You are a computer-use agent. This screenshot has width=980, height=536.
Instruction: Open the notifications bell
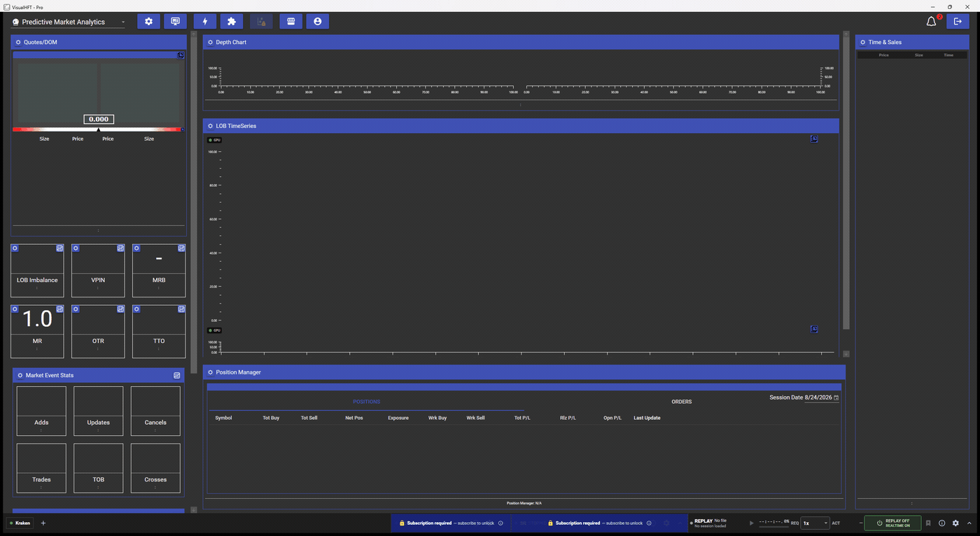931,22
